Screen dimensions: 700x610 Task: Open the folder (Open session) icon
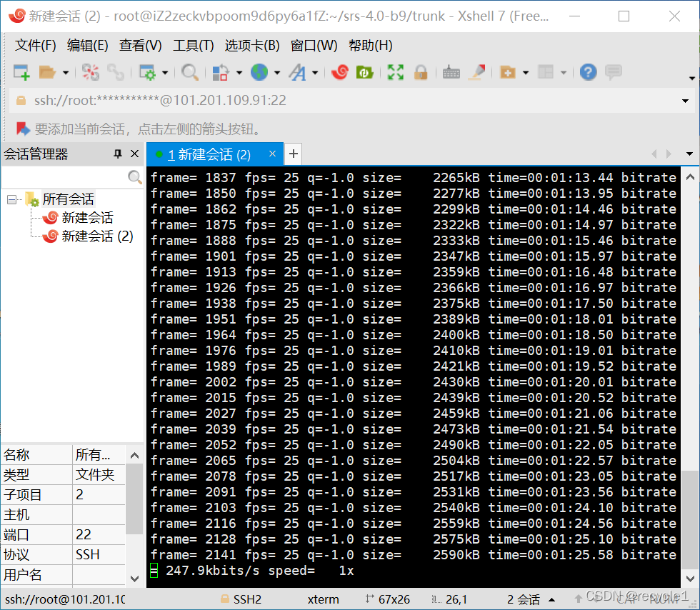coord(47,72)
